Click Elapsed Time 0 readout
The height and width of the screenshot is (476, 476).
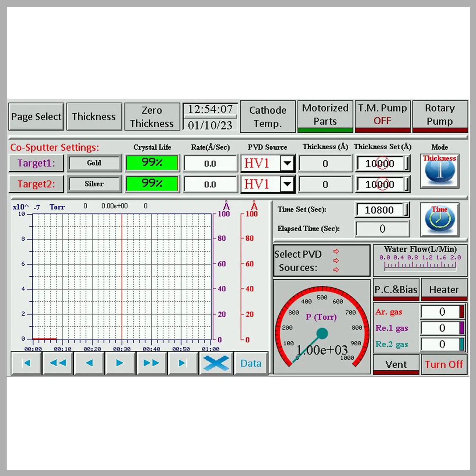coord(382,228)
